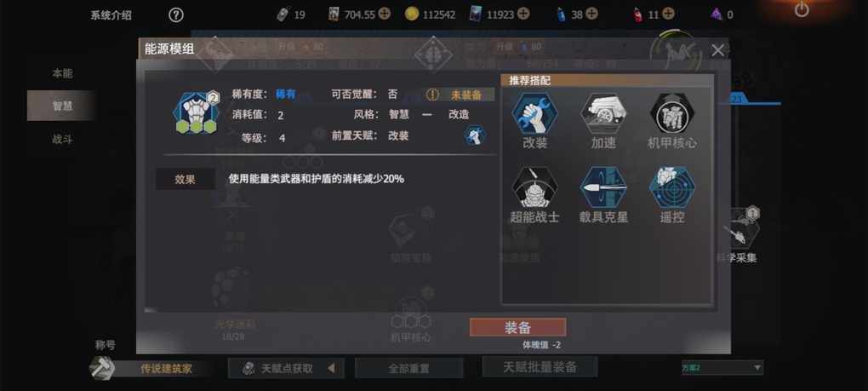
Task: Select the 智慧 talent tab
Action: point(61,106)
